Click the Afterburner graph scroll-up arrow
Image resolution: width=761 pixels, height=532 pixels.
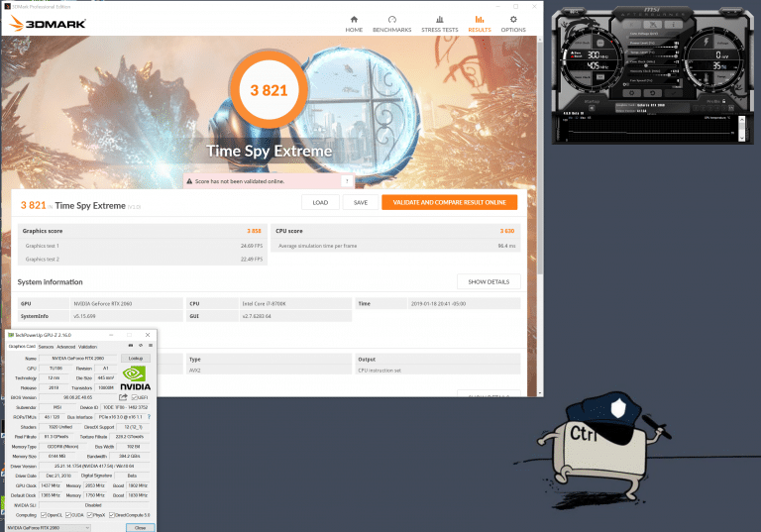pos(742,120)
